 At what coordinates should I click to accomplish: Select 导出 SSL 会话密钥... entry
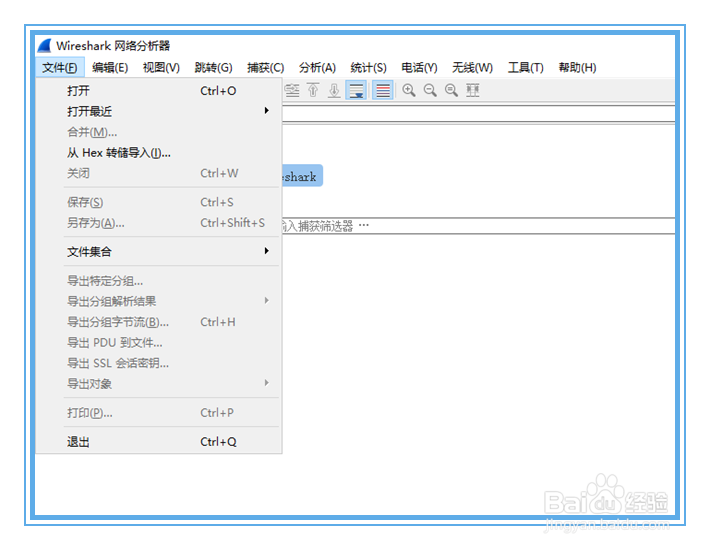point(159,363)
